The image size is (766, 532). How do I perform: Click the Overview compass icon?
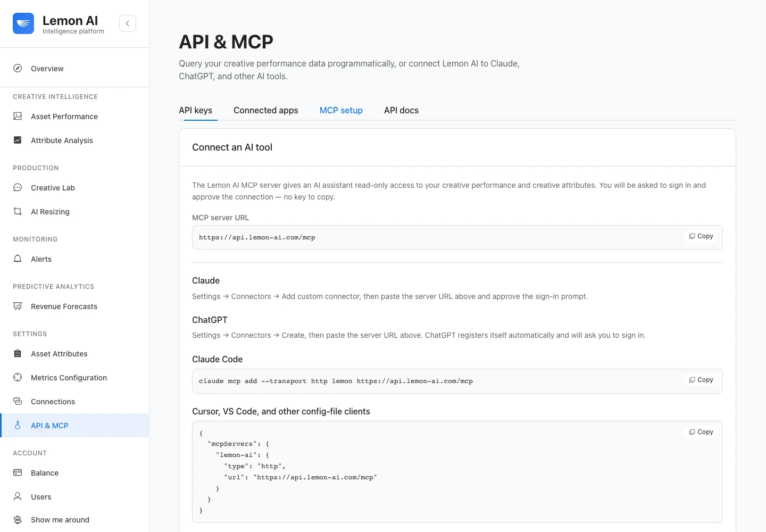click(18, 68)
